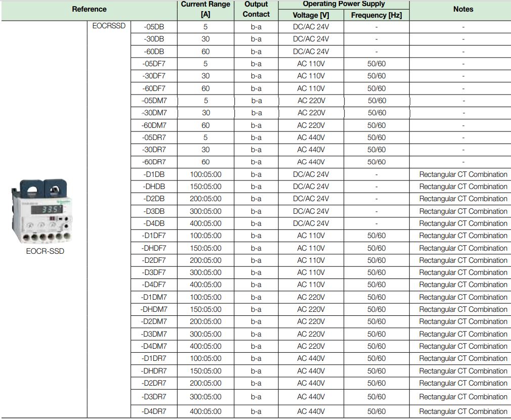
Task: Click Rectangular CT Combination note in -D4DF7 row
Action: tap(463, 285)
